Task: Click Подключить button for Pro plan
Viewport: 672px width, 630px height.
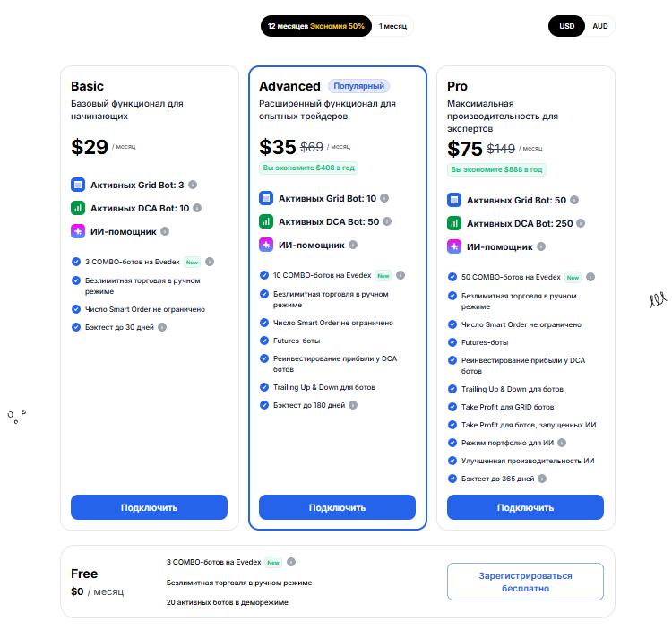Action: (526, 507)
